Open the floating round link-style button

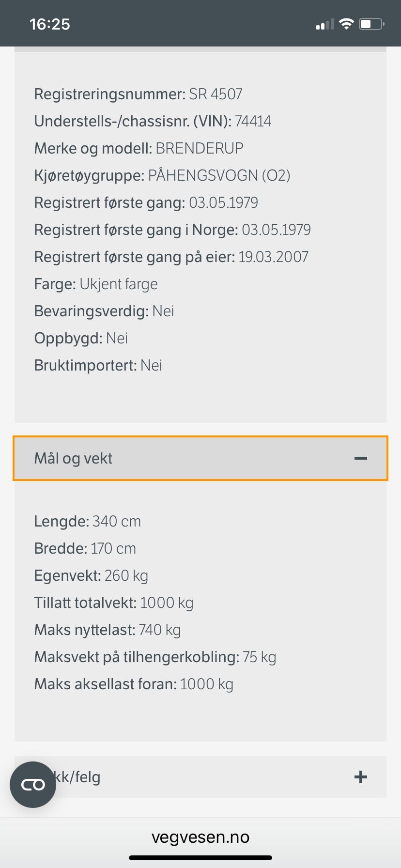(x=33, y=785)
